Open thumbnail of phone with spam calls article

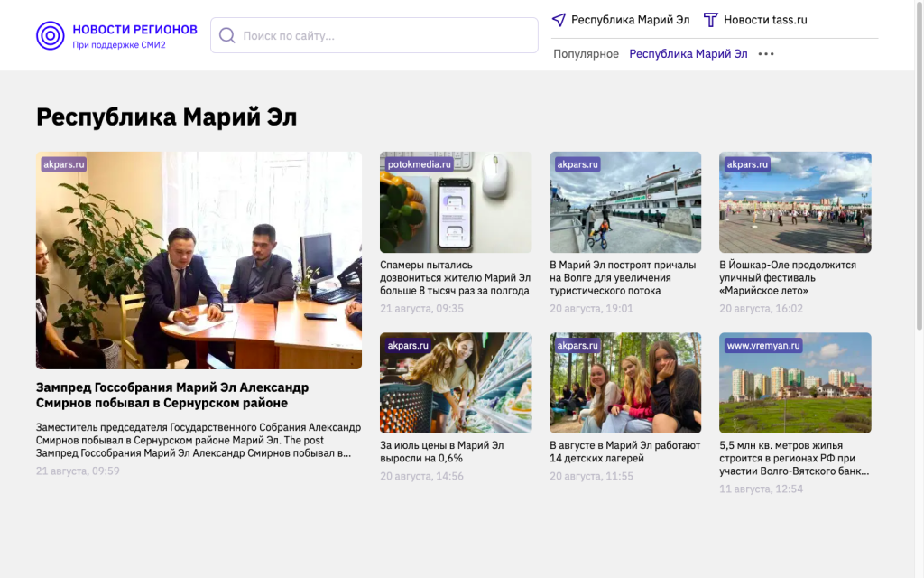(x=456, y=202)
